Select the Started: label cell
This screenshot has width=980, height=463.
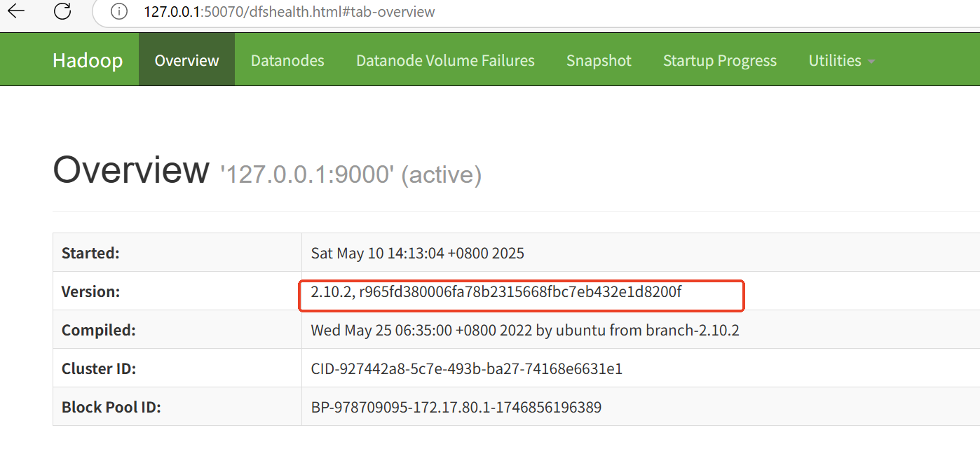(x=177, y=252)
